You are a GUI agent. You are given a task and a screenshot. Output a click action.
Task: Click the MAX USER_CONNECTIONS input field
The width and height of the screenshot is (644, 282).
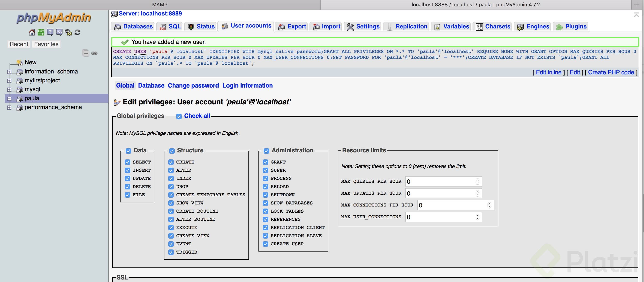click(440, 217)
